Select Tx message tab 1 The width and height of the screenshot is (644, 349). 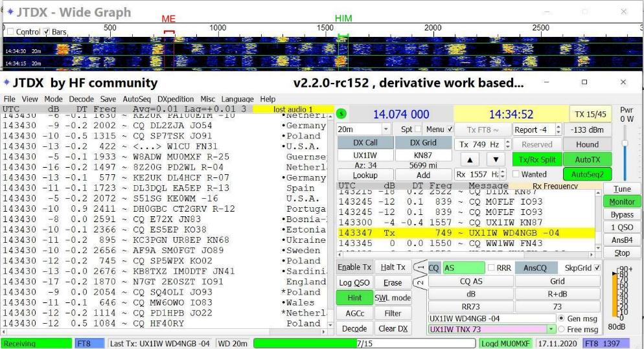(420, 267)
